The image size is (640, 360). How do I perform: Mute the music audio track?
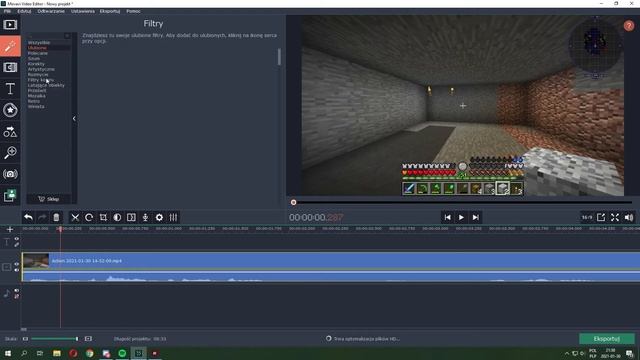[17, 291]
